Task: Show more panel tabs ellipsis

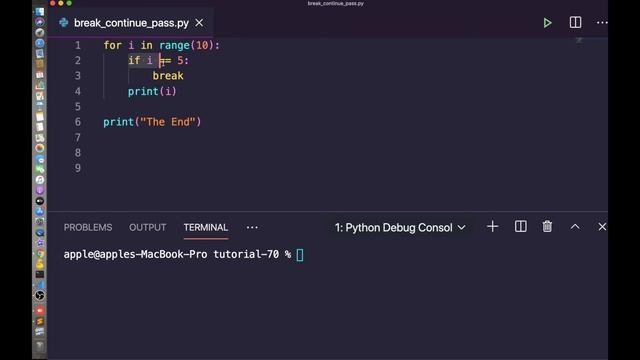Action: click(x=252, y=227)
